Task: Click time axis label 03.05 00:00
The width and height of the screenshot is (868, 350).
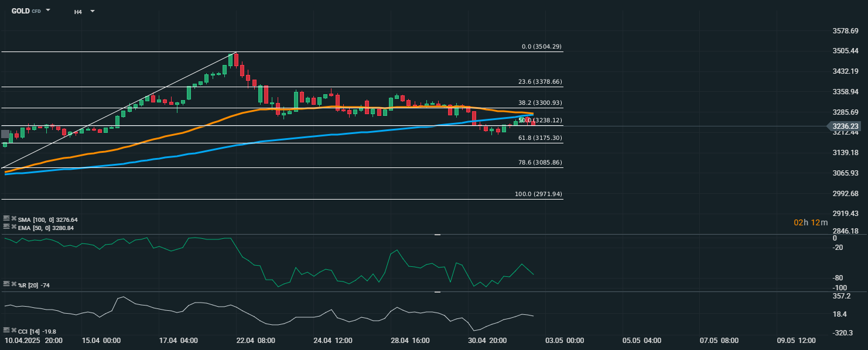Action: (565, 340)
